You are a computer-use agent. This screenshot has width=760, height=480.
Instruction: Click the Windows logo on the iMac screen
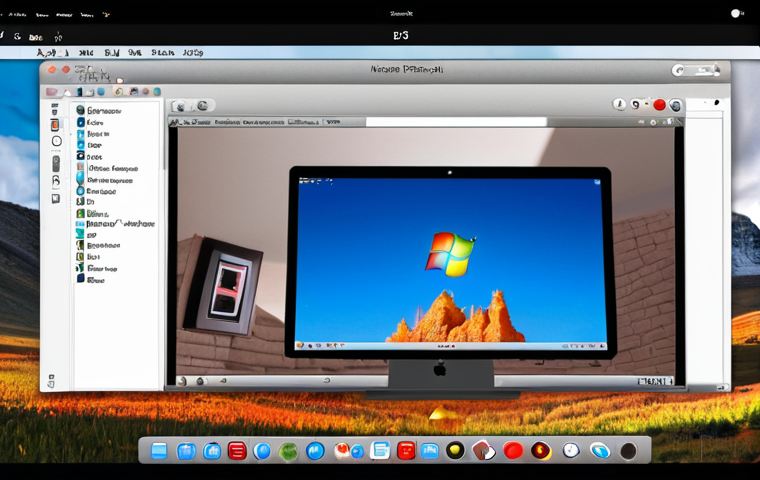(x=450, y=254)
